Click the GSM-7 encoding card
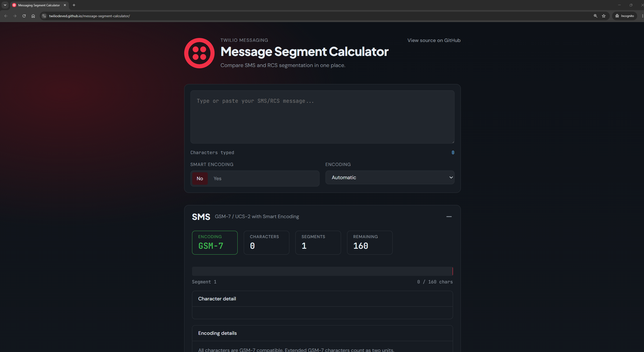The image size is (644, 352). coord(215,242)
